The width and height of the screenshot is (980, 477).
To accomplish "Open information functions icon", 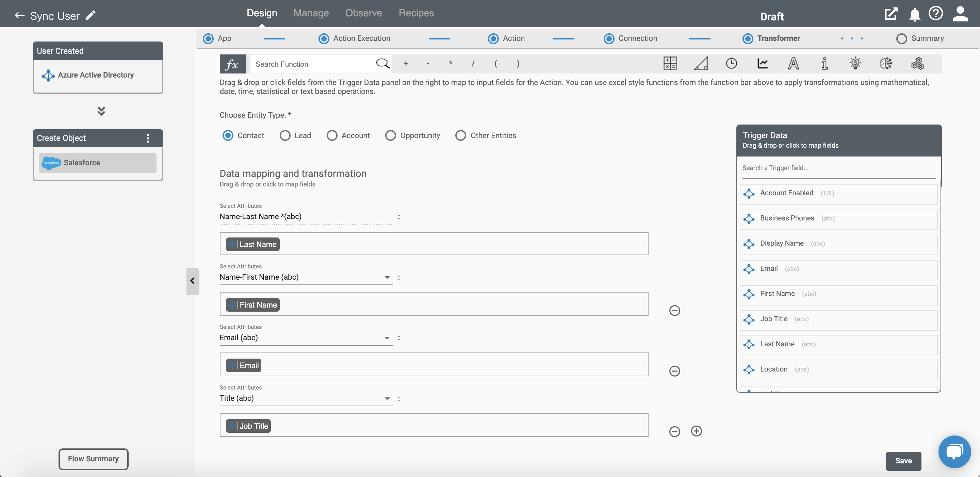I will pos(824,64).
